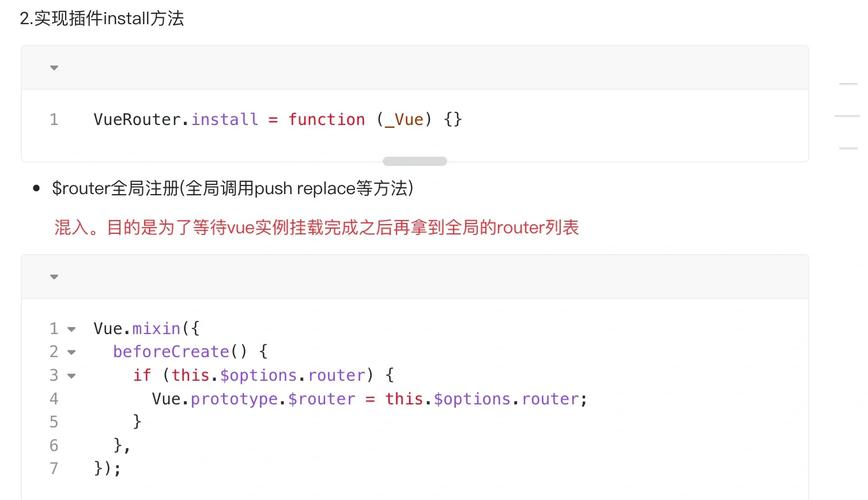Collapse the VueRouter.install code block chevron

54,68
